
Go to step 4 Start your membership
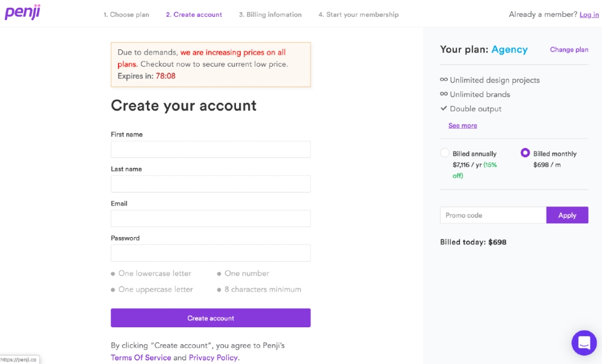coord(358,14)
